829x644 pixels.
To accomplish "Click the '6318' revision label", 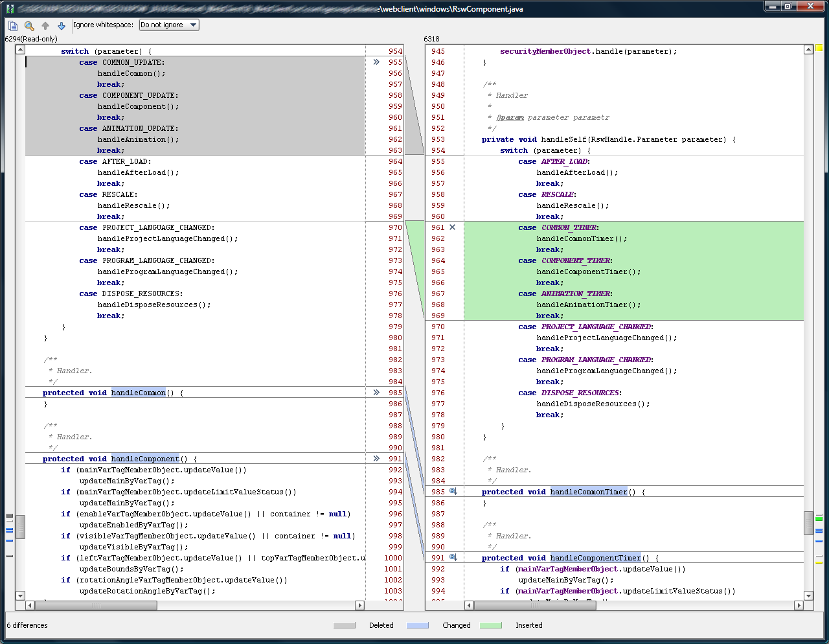I will [x=431, y=39].
